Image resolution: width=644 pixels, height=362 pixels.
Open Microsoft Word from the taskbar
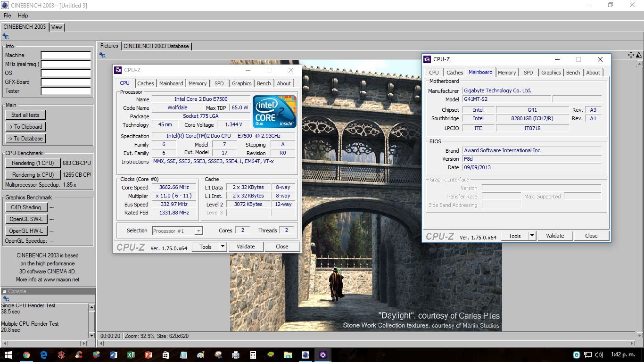click(x=114, y=355)
